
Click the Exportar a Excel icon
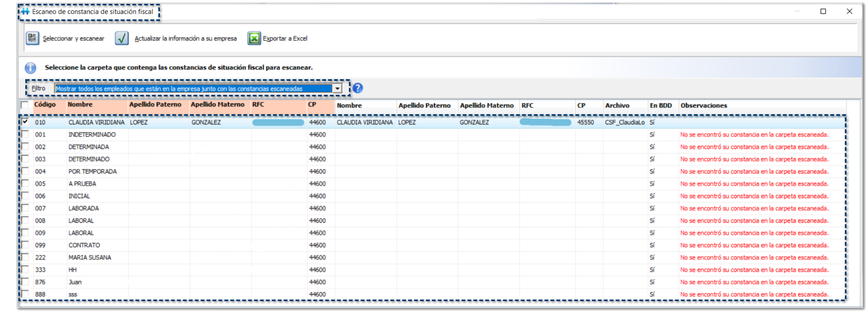pyautogui.click(x=254, y=38)
